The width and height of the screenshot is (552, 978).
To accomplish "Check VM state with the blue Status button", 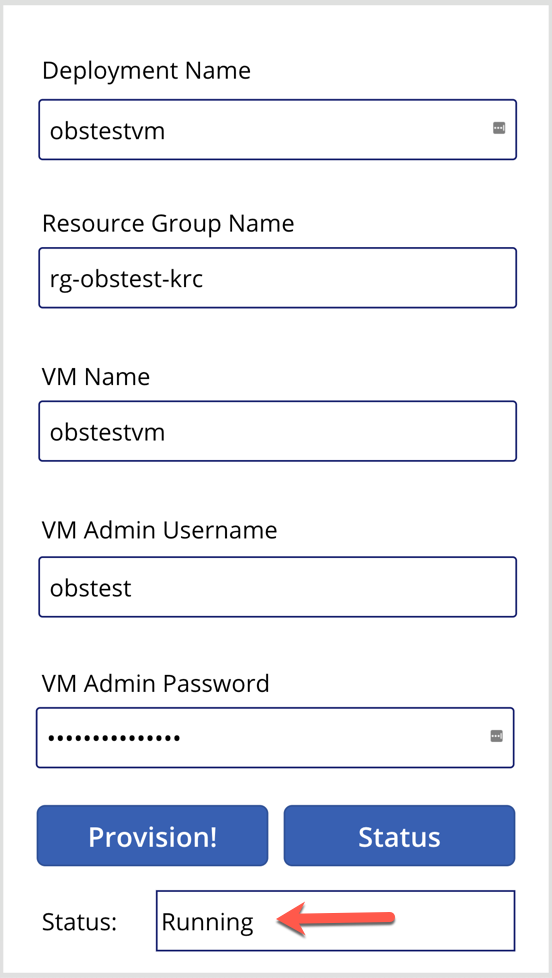I will point(399,836).
